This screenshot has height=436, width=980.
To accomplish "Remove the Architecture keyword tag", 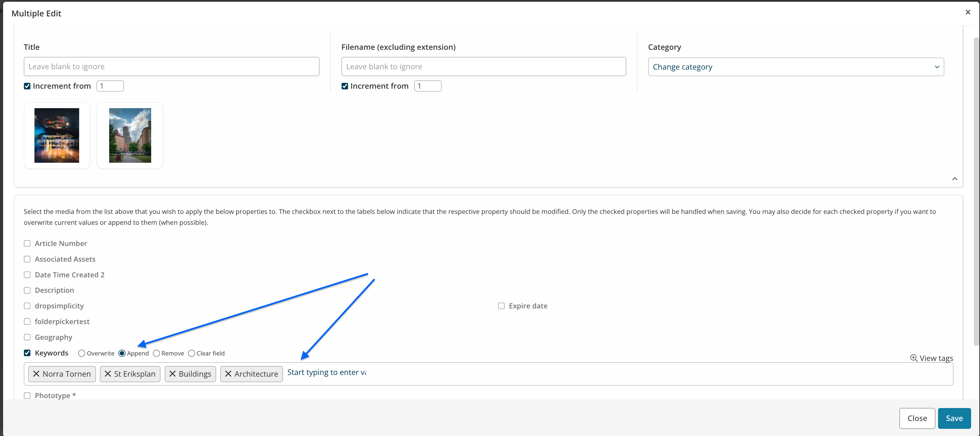I will (228, 374).
